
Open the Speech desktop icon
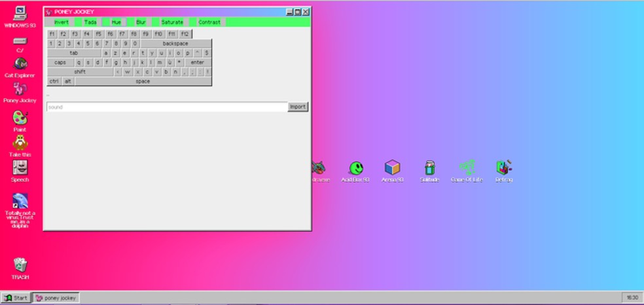[20, 171]
